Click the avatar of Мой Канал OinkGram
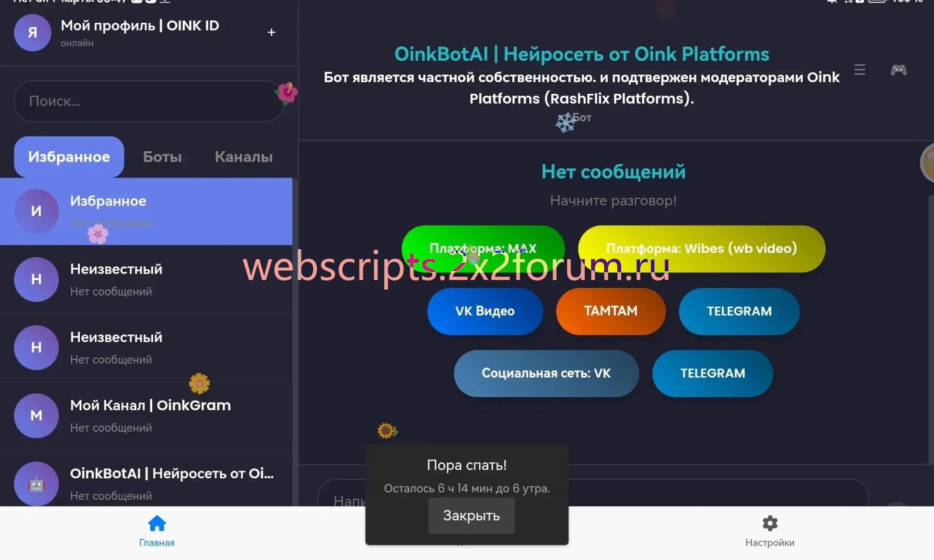Screen dimensions: 934x560 (x=36, y=416)
